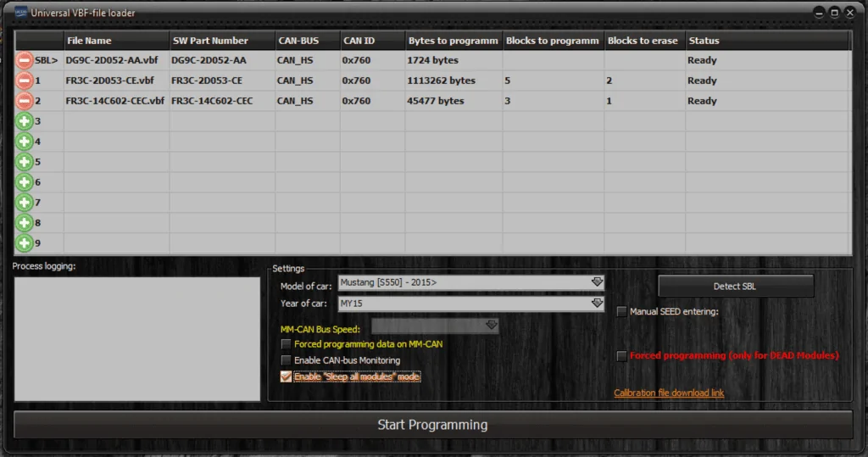Uncheck Enable "Sleep all modules" mode
Screen dimensions: 868x457
pos(286,376)
